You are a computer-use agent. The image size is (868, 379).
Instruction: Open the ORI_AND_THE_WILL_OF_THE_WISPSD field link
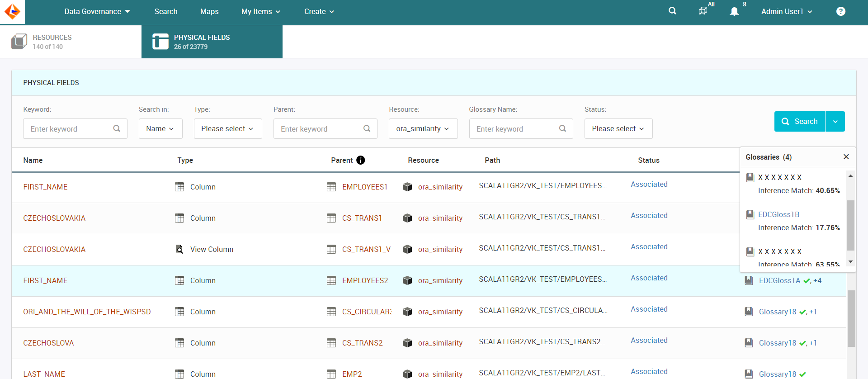87,312
